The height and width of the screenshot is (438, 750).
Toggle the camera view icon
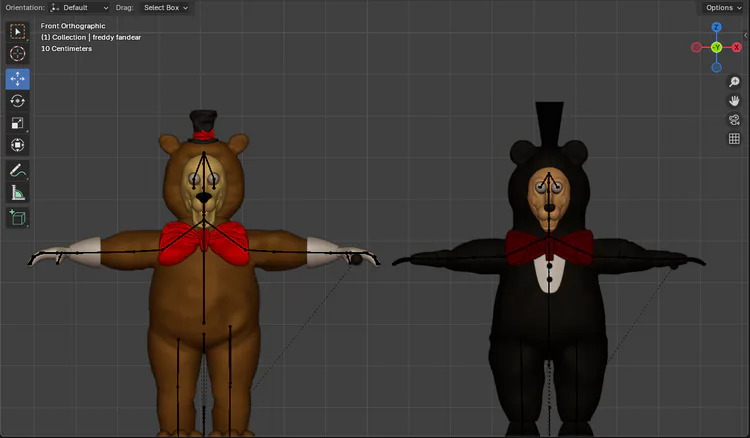(734, 120)
